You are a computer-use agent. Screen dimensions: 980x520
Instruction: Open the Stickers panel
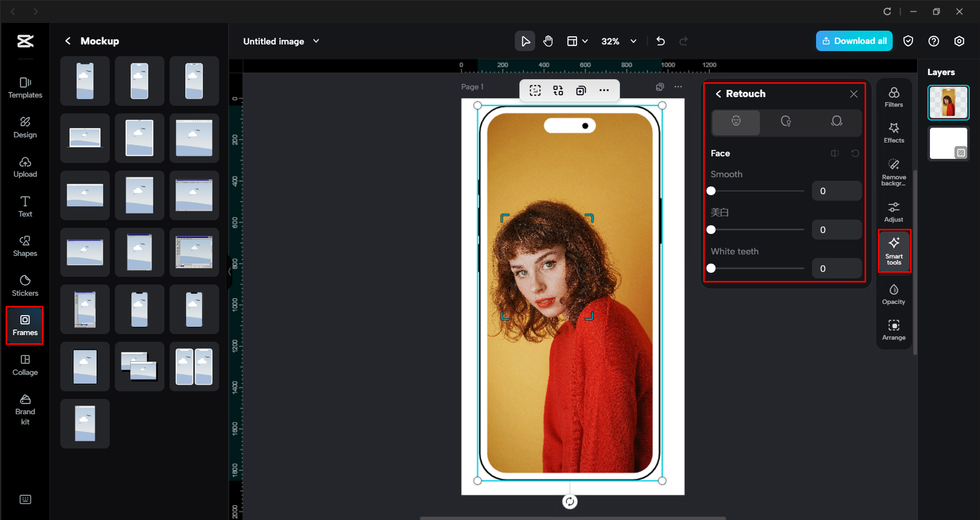(25, 285)
